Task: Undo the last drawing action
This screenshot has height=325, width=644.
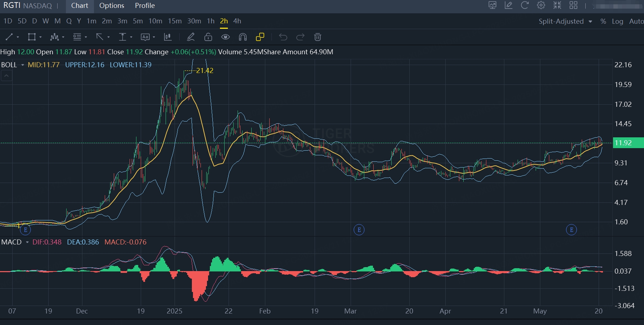Action: 283,37
